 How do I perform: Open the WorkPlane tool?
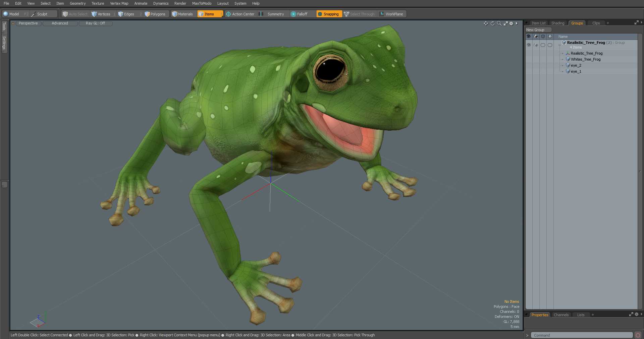391,14
